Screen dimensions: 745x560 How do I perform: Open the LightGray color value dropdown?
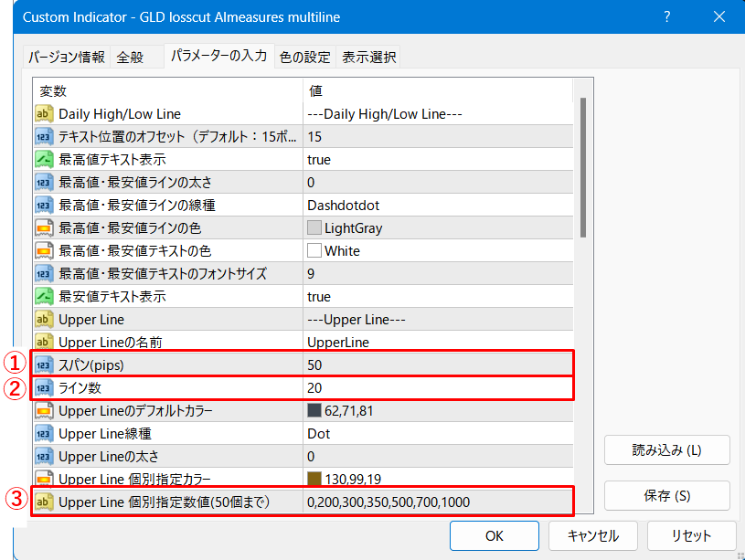pos(437,228)
